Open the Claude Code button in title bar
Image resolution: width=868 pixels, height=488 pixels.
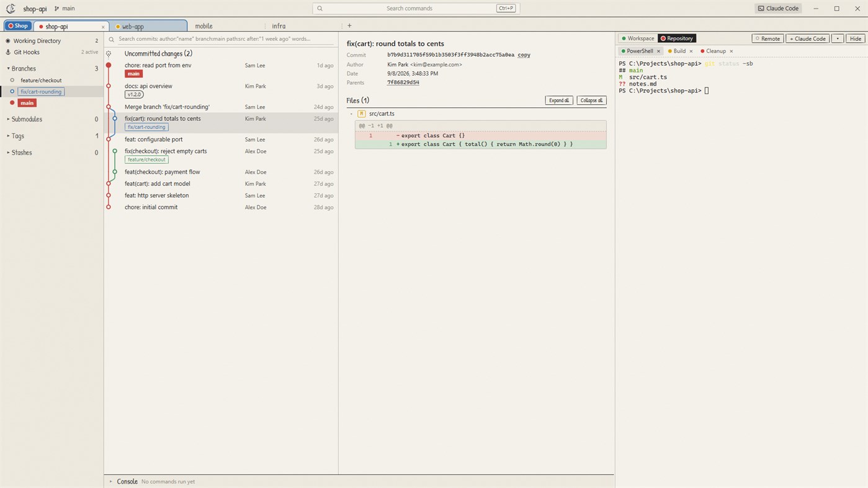coord(778,8)
